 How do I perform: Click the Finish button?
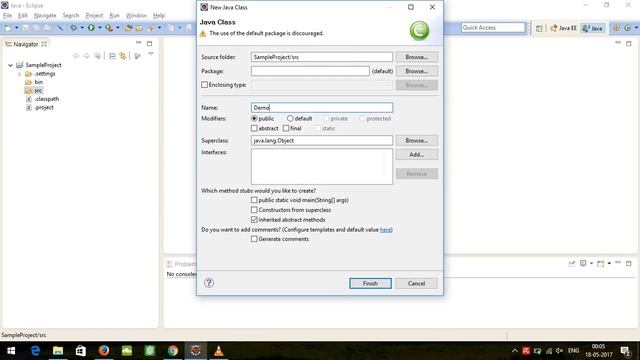[370, 283]
